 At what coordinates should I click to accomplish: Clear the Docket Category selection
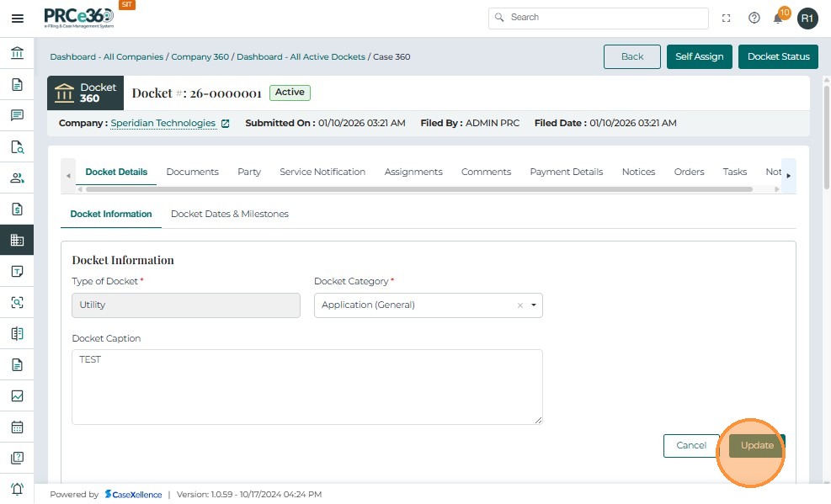520,305
